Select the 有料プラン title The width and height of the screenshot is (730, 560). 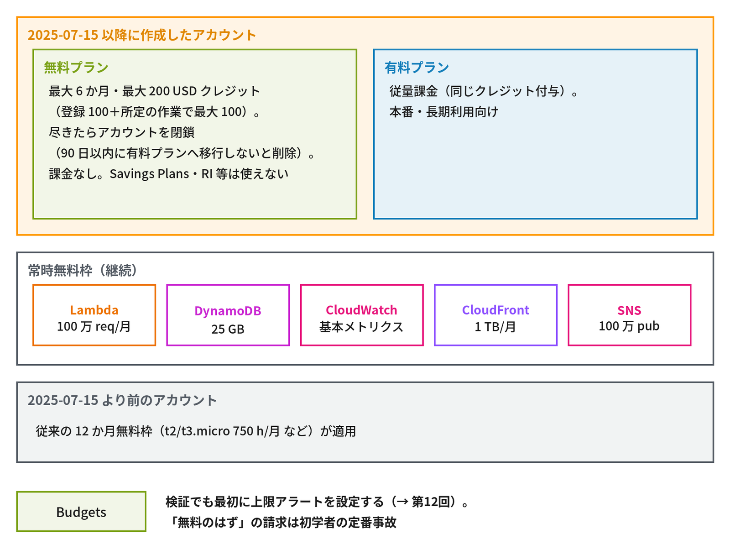pyautogui.click(x=417, y=68)
